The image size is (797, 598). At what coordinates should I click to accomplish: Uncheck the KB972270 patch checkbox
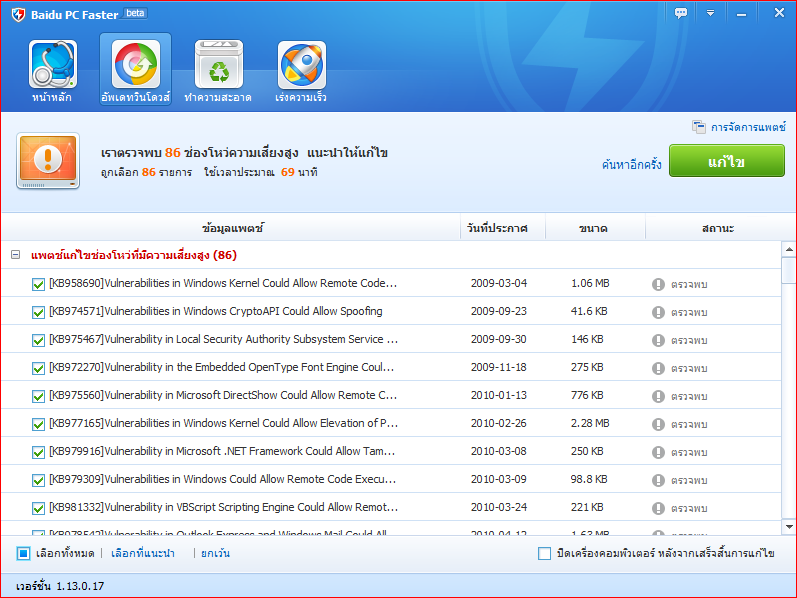tap(38, 368)
